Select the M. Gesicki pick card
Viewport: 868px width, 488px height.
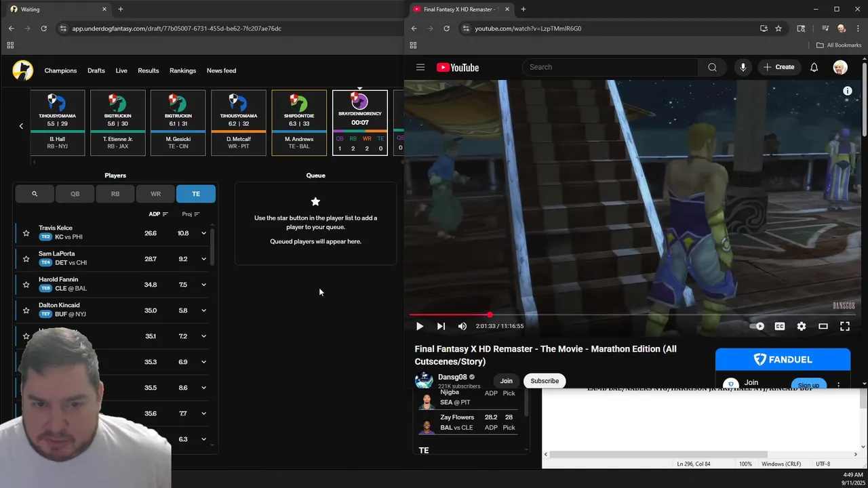178,123
